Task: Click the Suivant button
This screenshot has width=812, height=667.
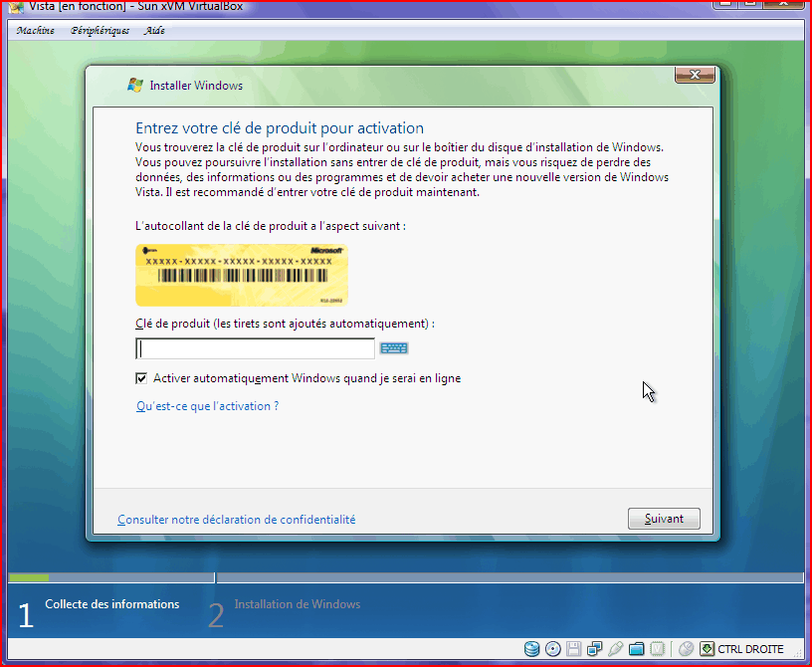Action: [x=664, y=519]
